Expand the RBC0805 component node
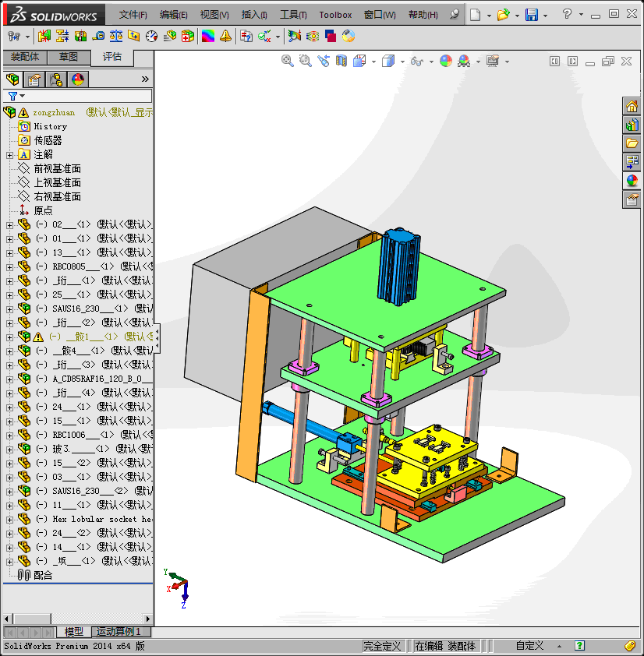The height and width of the screenshot is (656, 644). (x=9, y=267)
